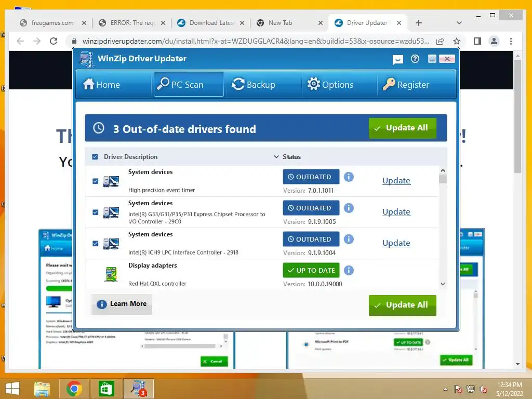Click info icon for ICH9 LPC Interface Controller

[x=349, y=239]
